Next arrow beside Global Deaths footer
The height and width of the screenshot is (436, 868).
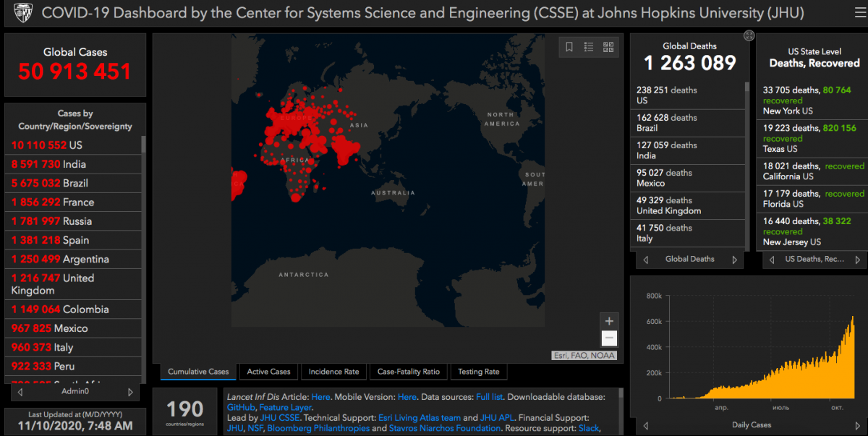pos(734,259)
